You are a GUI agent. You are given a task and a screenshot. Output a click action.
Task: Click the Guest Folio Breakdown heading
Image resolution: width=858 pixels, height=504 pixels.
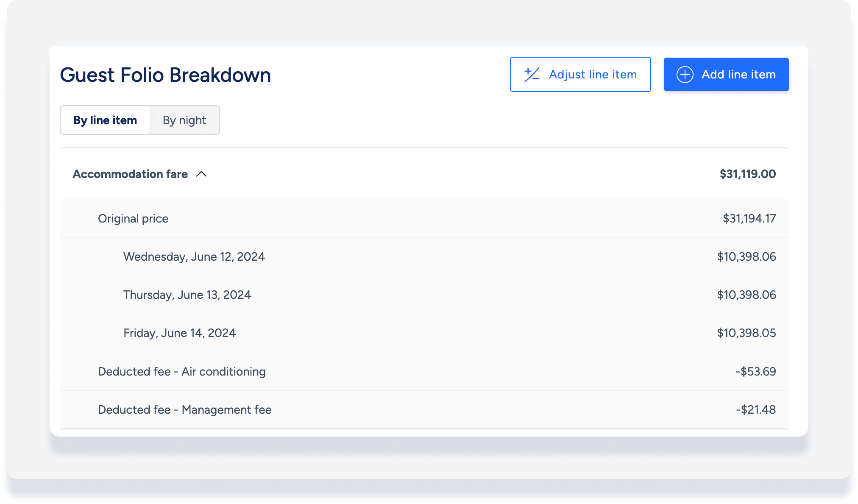click(x=165, y=75)
